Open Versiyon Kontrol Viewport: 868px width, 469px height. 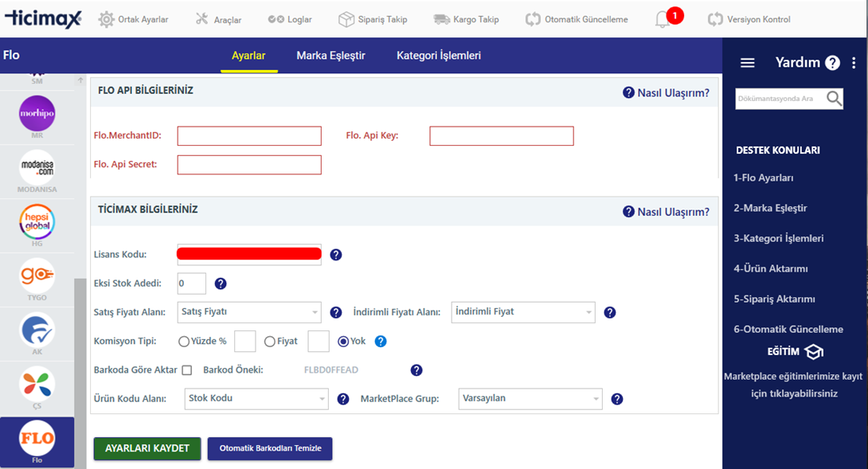[749, 19]
